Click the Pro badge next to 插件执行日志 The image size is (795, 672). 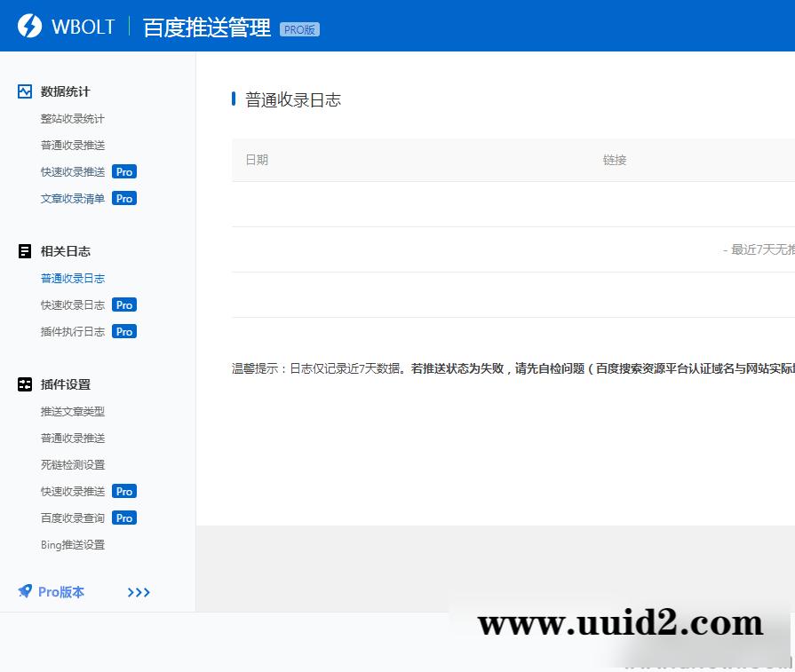[x=124, y=331]
